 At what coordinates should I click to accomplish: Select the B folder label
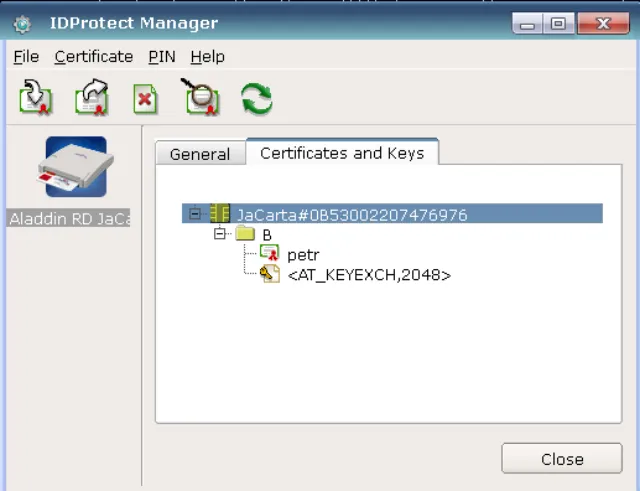tap(267, 235)
